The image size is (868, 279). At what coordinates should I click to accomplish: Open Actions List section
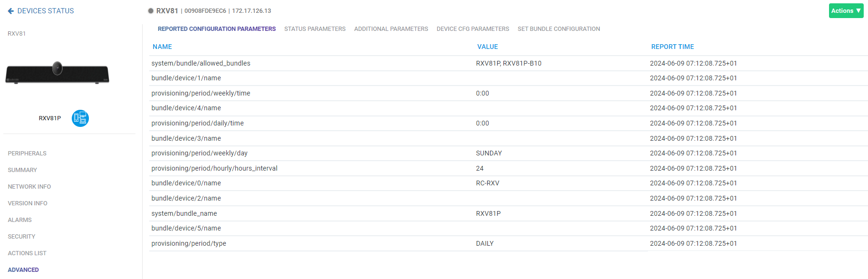27,253
